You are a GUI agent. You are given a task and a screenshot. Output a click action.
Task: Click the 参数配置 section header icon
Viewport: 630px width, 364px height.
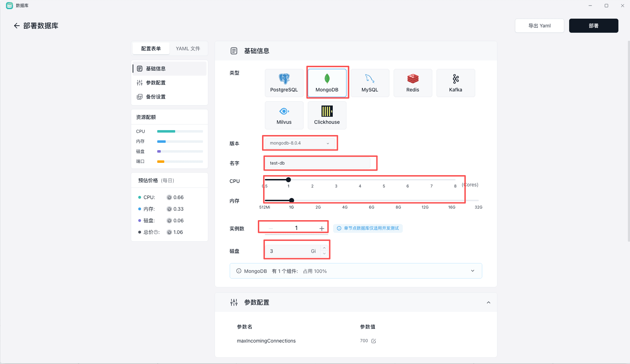[234, 302]
